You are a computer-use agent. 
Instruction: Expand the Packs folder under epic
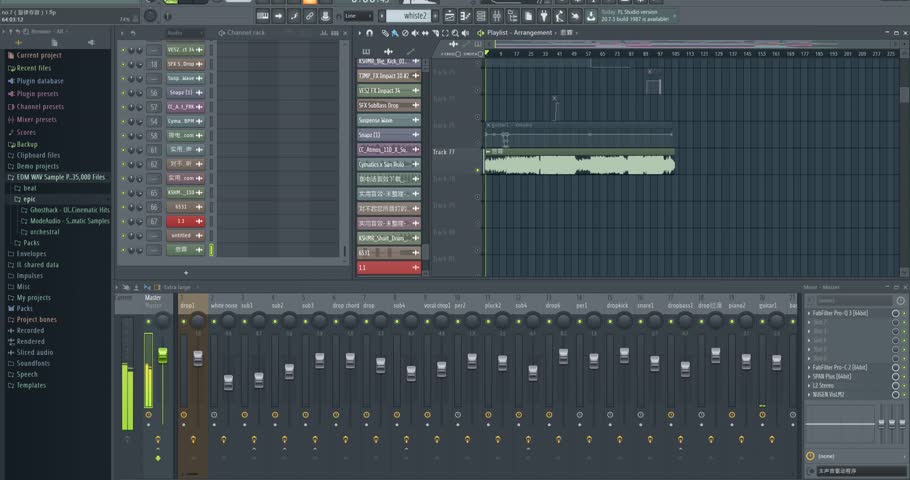(x=32, y=243)
